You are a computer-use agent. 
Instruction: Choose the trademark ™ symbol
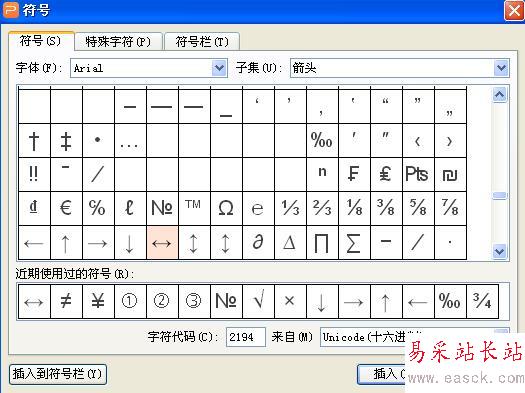pos(194,208)
